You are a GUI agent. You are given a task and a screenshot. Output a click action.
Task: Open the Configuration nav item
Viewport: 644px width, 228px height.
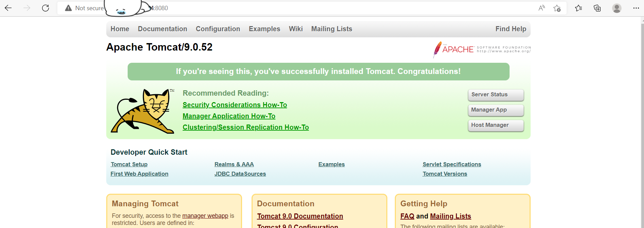tap(218, 29)
